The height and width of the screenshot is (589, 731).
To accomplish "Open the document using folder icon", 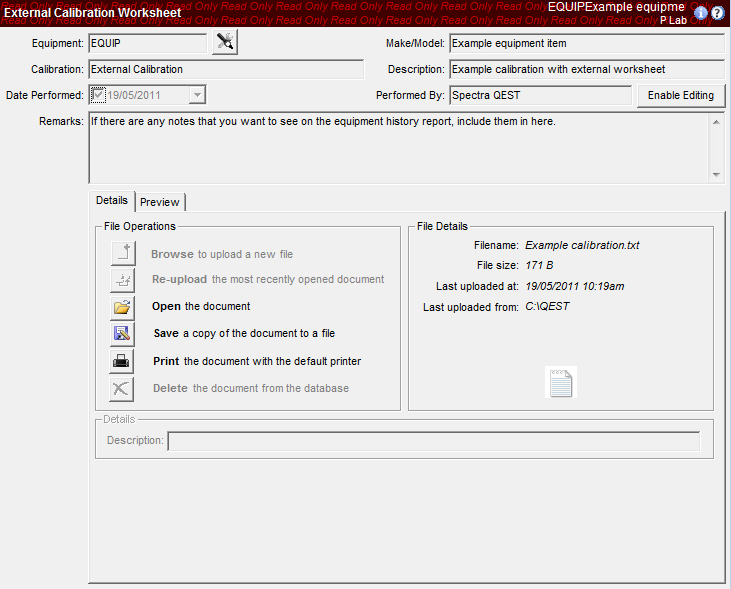I will (x=122, y=307).
